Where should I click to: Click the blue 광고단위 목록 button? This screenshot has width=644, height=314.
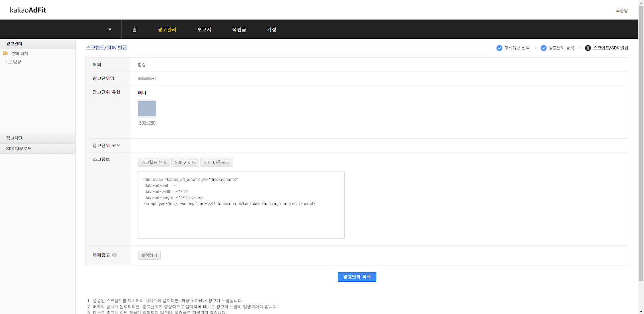357,277
